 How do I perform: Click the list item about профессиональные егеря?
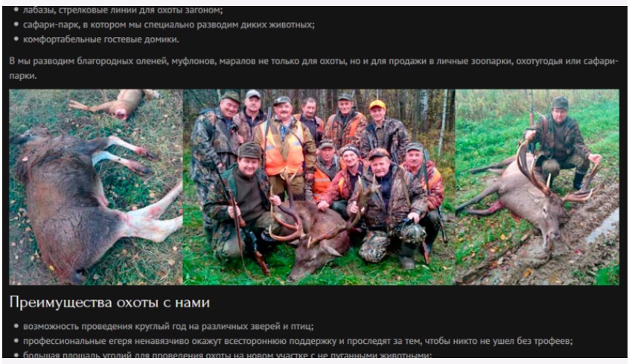pyautogui.click(x=298, y=342)
